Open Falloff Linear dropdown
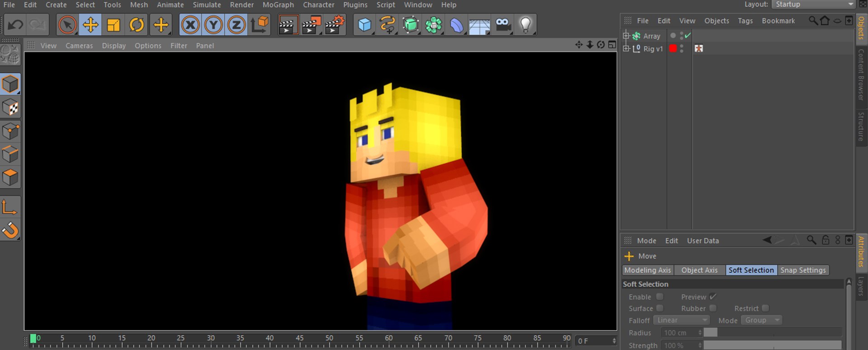Viewport: 868px width, 350px height. 681,320
